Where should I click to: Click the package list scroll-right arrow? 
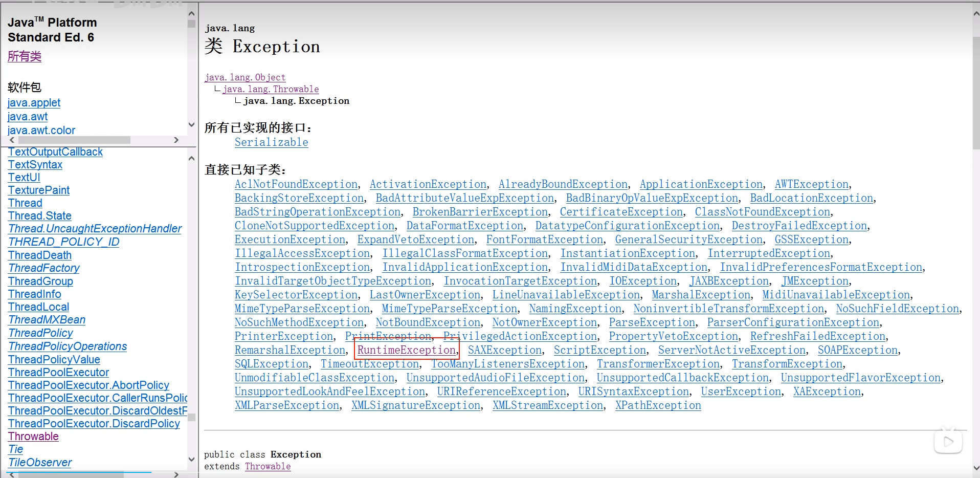(176, 140)
